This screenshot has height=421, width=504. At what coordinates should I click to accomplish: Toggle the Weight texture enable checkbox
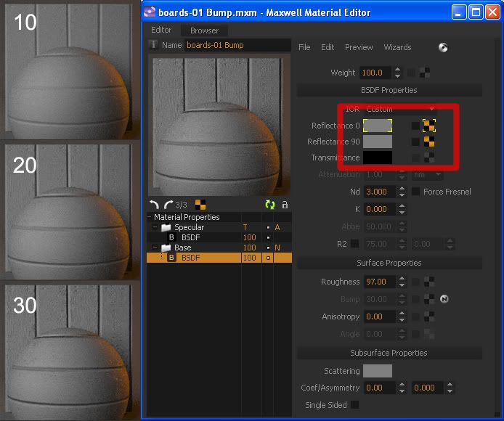pos(411,73)
